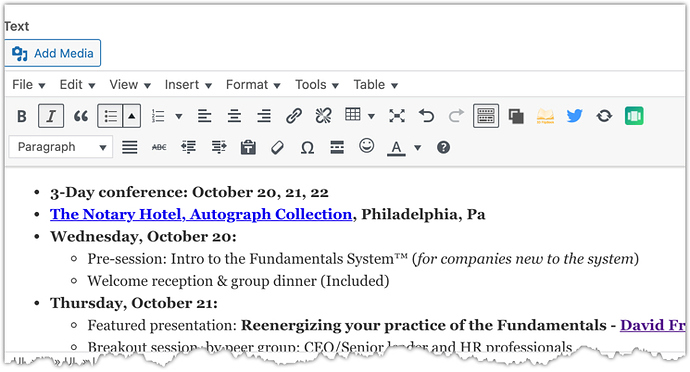Click the Emoticons smiley icon
Viewport: 690px width, 372px height.
click(366, 146)
